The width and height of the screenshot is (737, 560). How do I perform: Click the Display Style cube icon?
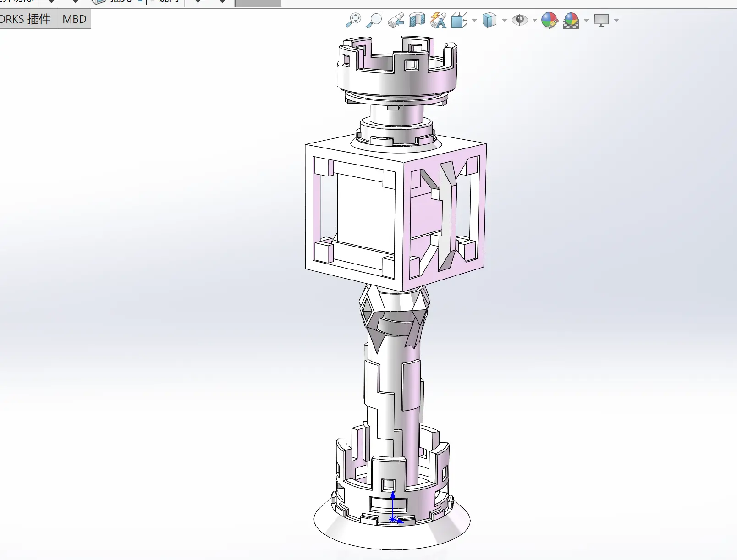click(x=489, y=20)
